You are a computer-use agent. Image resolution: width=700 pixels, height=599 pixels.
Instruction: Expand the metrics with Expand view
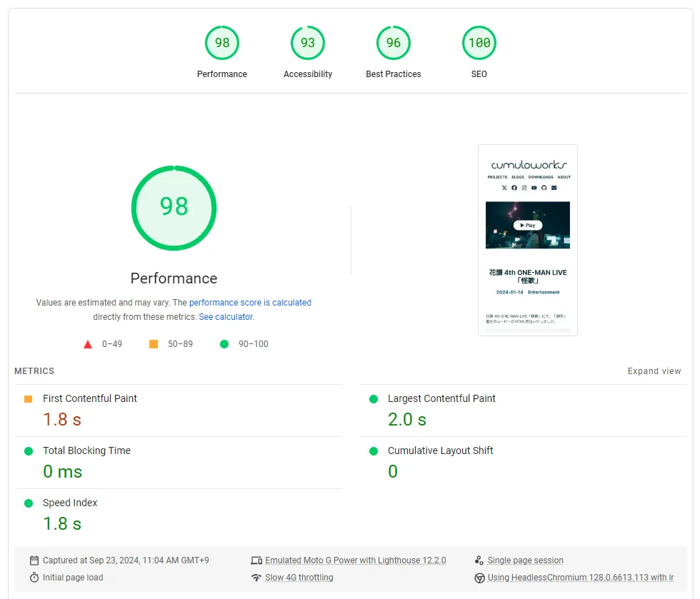coord(654,371)
